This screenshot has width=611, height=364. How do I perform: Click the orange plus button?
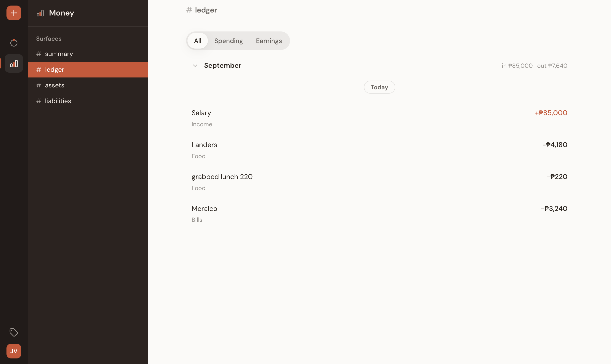(x=14, y=13)
